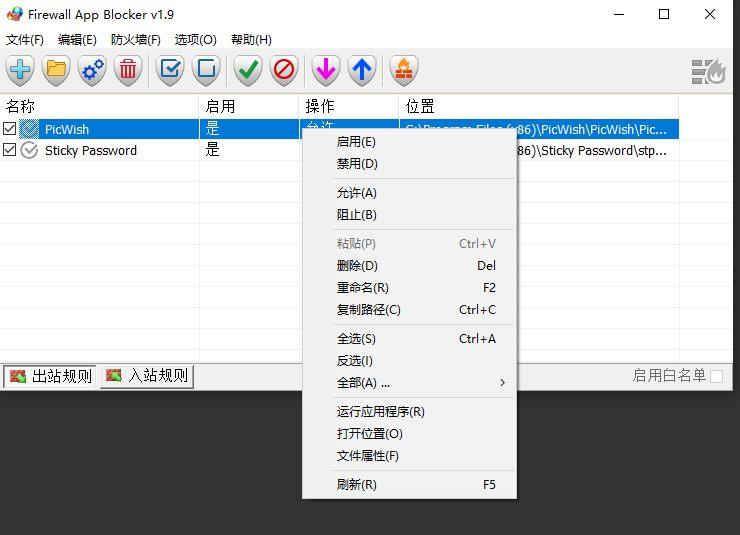Choose 禁用(D) in the context menu
Screen dimensions: 740x535
(x=409, y=164)
